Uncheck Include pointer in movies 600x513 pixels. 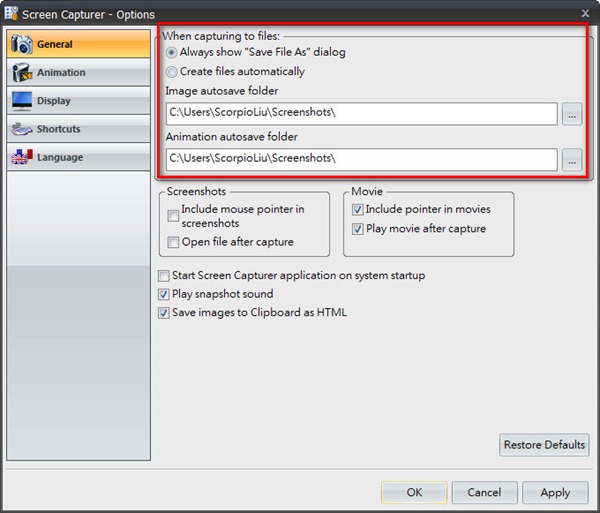[x=357, y=210]
